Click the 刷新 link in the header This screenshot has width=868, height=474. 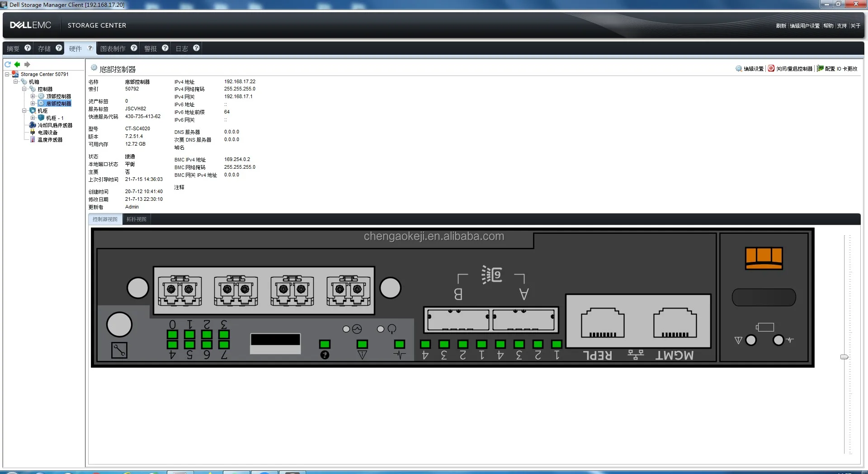[x=781, y=26]
